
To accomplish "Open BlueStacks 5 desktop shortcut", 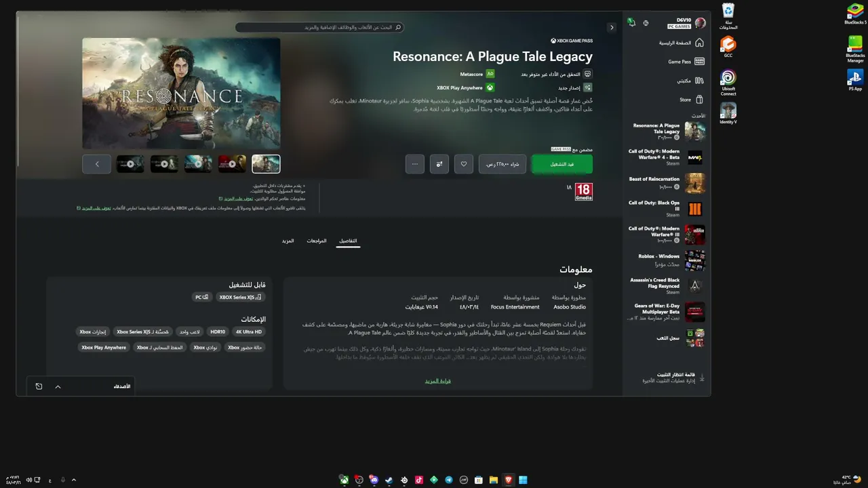I will [855, 14].
